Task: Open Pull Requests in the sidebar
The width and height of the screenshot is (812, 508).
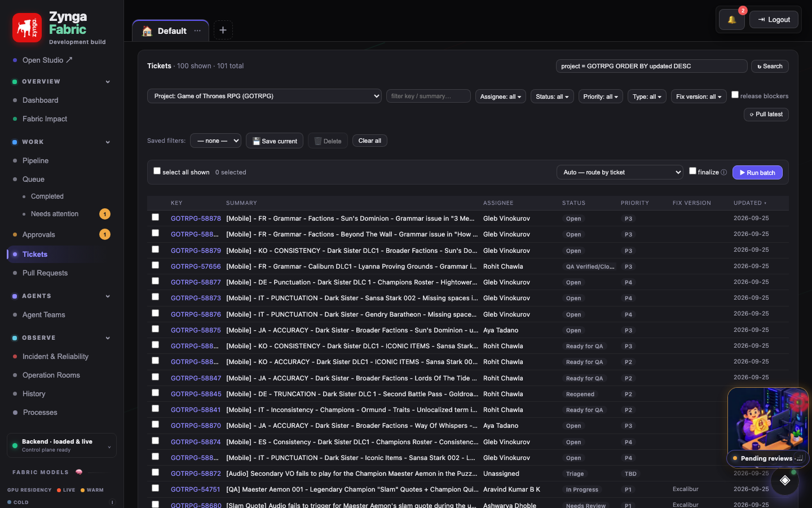Action: (45, 273)
